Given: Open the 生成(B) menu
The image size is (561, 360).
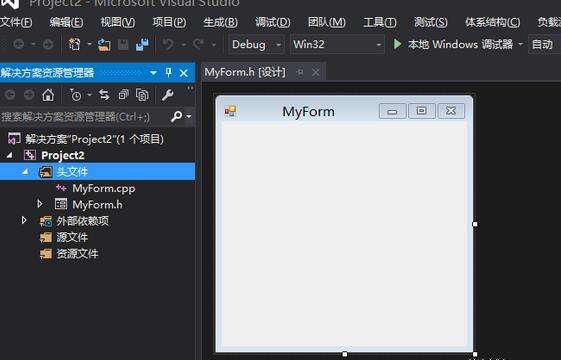Looking at the screenshot, I should tap(220, 22).
